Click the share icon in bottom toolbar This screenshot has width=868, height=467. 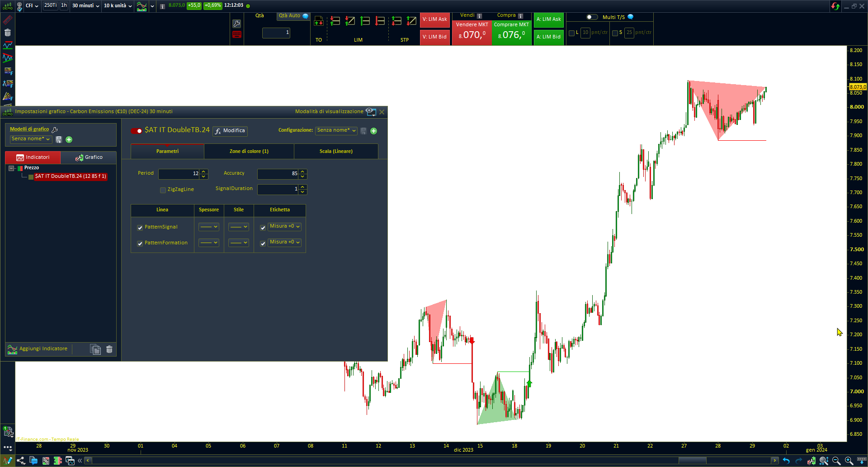pyautogui.click(x=21, y=461)
